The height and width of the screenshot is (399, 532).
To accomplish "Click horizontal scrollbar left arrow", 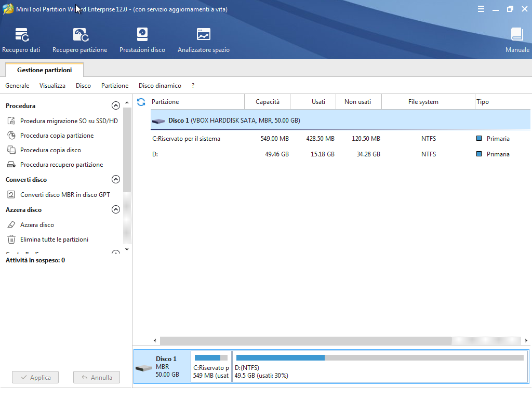I will pyautogui.click(x=155, y=340).
